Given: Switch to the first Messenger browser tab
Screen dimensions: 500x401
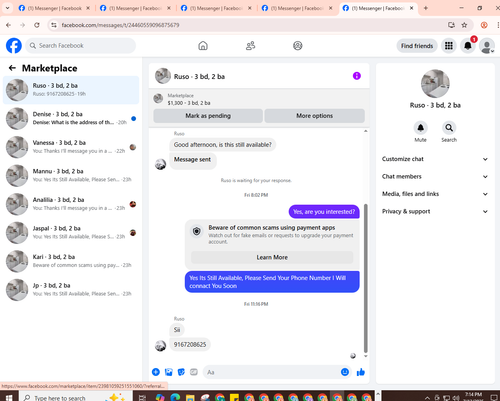Looking at the screenshot, I should (53, 8).
